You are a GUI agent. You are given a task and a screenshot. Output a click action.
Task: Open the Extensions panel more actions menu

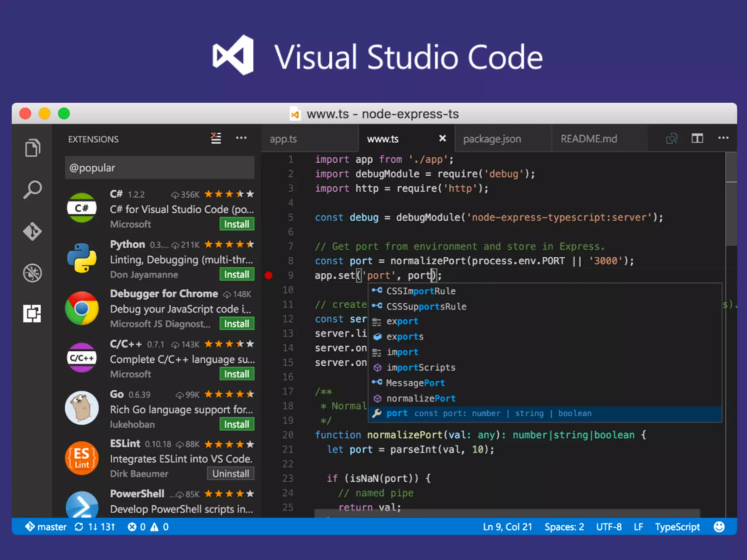click(x=241, y=138)
